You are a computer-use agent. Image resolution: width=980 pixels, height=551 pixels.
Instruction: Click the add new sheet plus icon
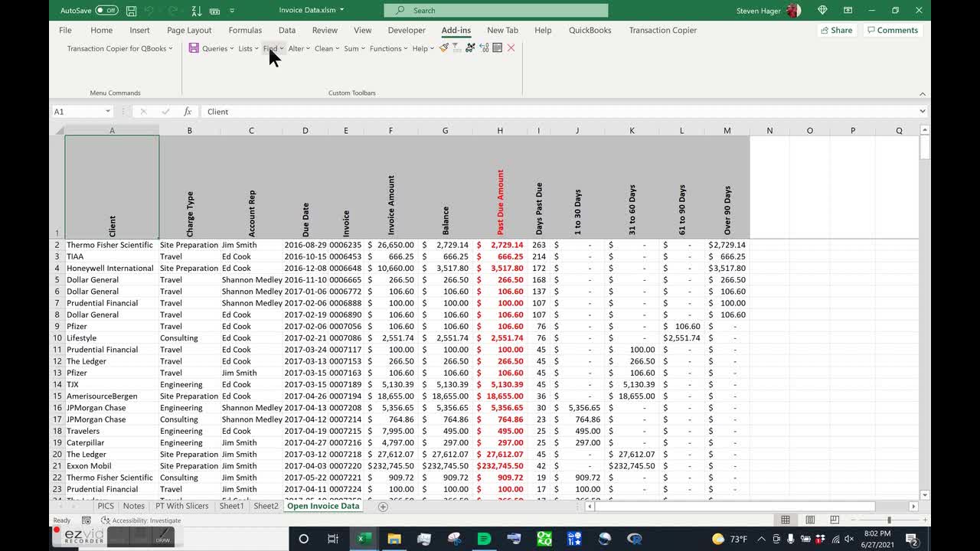[383, 507]
